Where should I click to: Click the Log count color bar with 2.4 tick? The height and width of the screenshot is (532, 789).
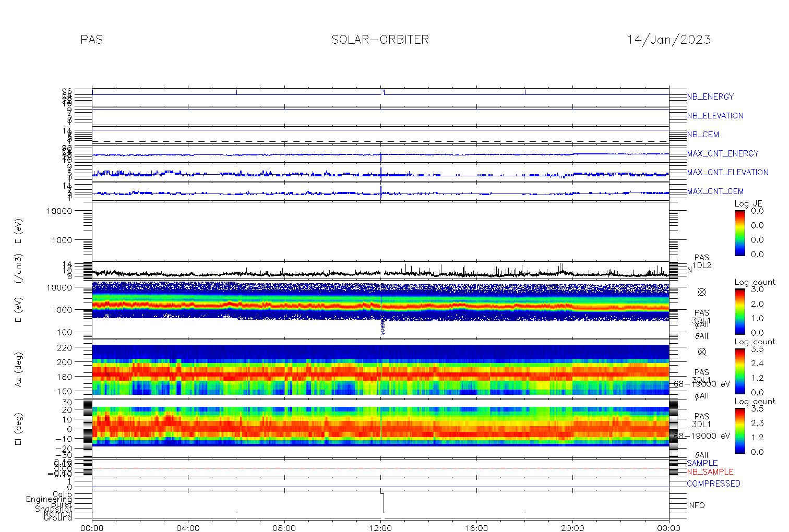pos(740,370)
